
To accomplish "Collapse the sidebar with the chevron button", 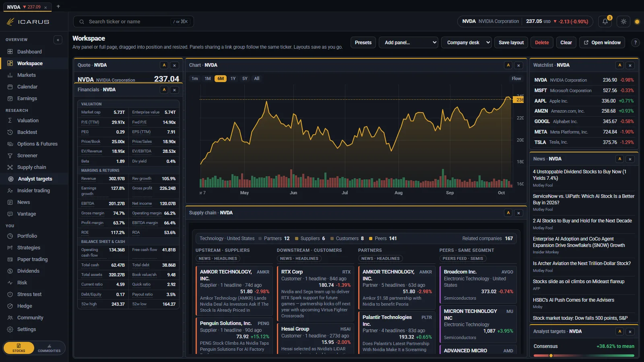I will (58, 40).
